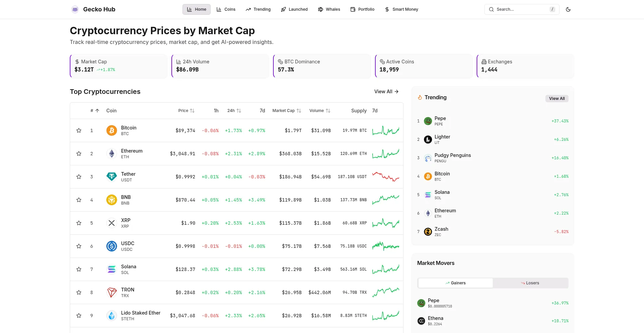
Task: Click the TRON logo icon
Action: coord(112,292)
